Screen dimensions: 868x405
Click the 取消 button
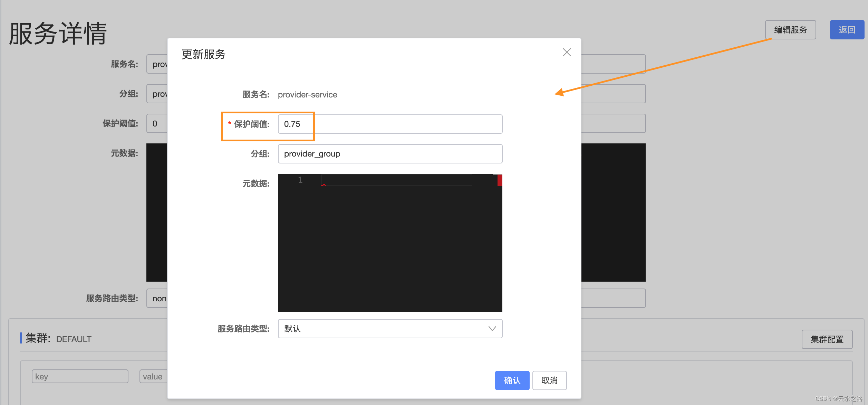pyautogui.click(x=549, y=380)
